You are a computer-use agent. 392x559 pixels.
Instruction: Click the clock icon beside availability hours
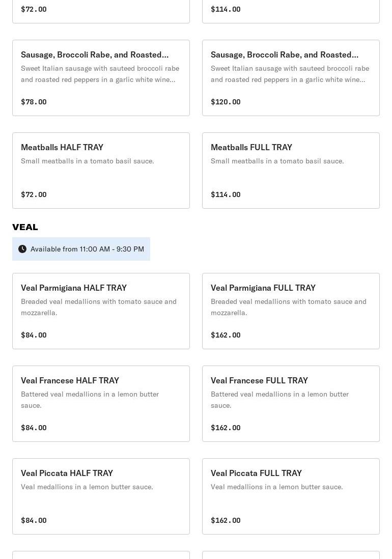pyautogui.click(x=22, y=249)
